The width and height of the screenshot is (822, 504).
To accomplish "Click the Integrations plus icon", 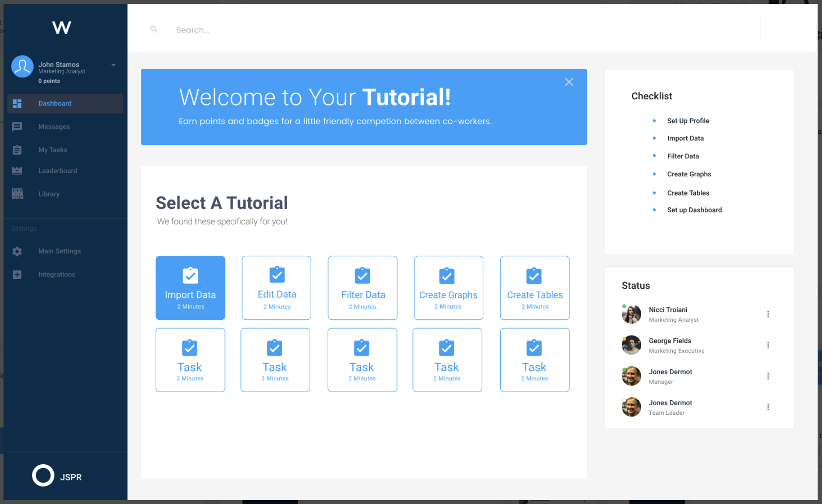I will point(17,275).
